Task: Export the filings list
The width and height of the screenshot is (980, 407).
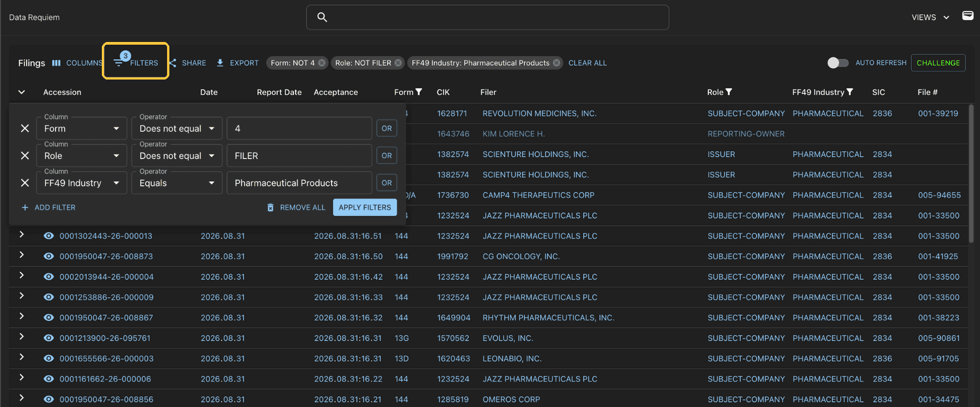Action: tap(237, 63)
